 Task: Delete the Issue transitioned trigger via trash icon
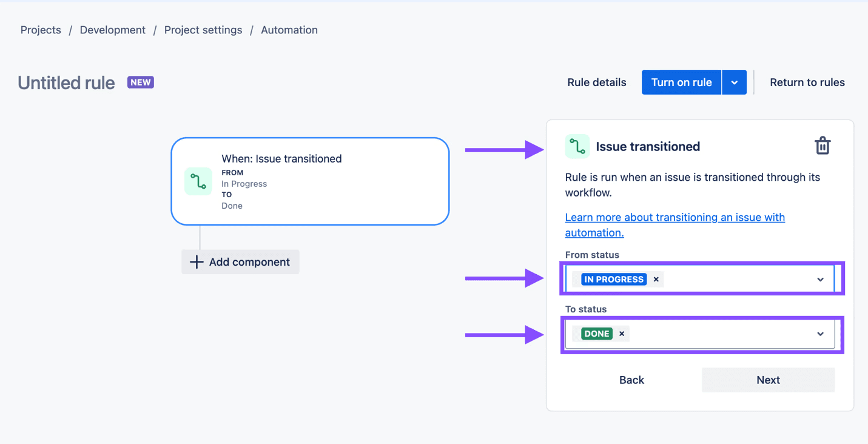tap(823, 146)
